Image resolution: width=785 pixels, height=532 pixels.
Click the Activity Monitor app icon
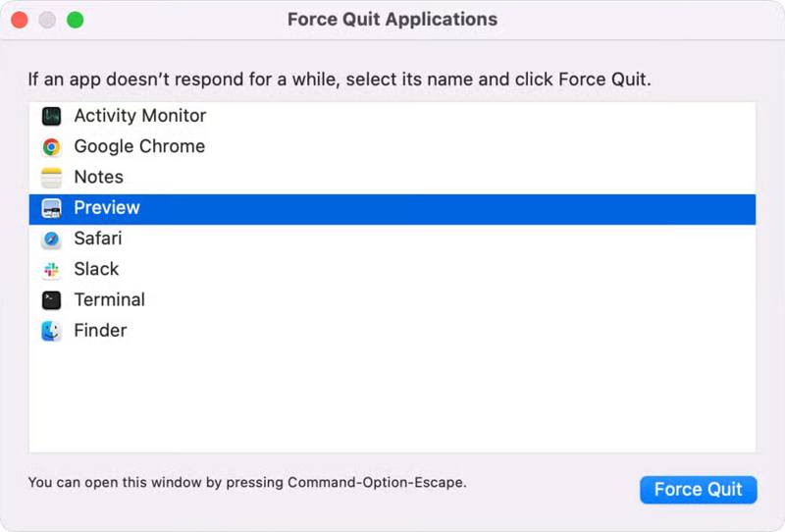(52, 116)
